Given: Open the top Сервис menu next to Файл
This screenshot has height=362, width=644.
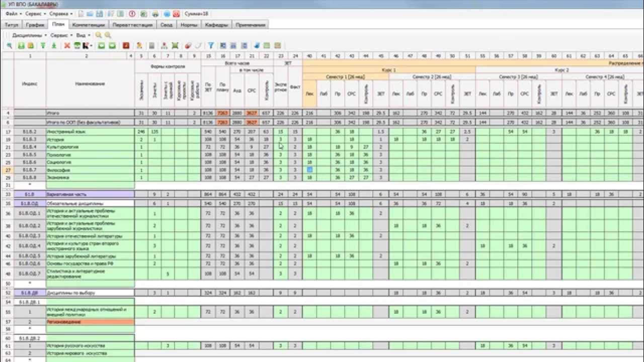Looking at the screenshot, I should [x=35, y=14].
